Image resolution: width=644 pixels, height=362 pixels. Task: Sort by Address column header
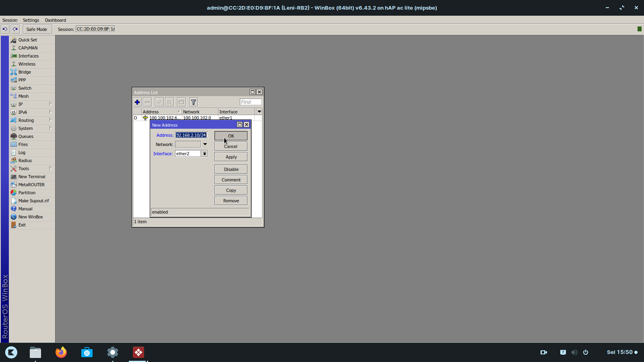tap(162, 112)
